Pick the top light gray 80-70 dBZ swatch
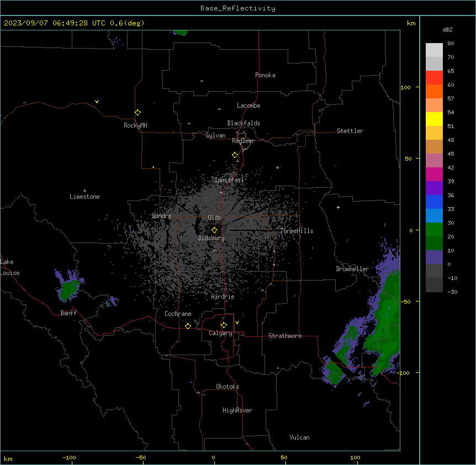This screenshot has width=476, height=465. 434,50
